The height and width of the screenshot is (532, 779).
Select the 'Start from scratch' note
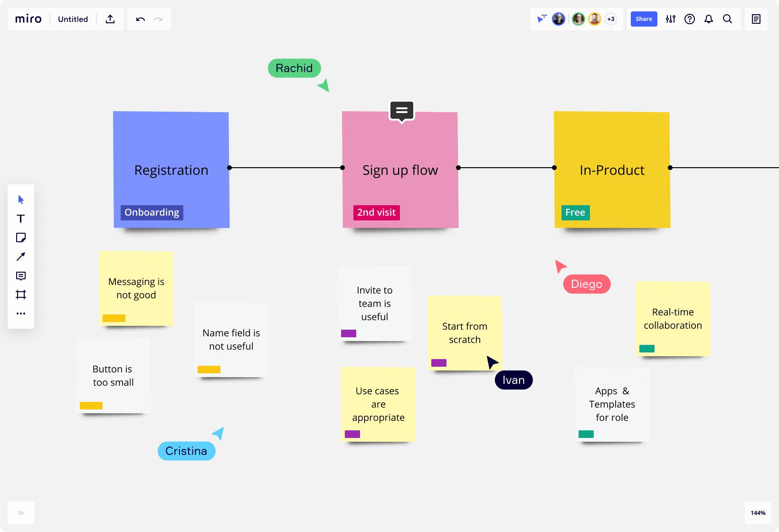pyautogui.click(x=465, y=333)
